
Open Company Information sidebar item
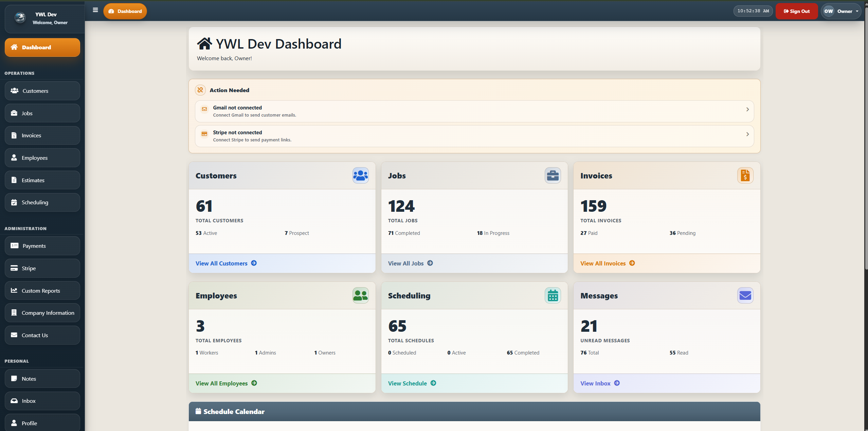click(x=42, y=313)
